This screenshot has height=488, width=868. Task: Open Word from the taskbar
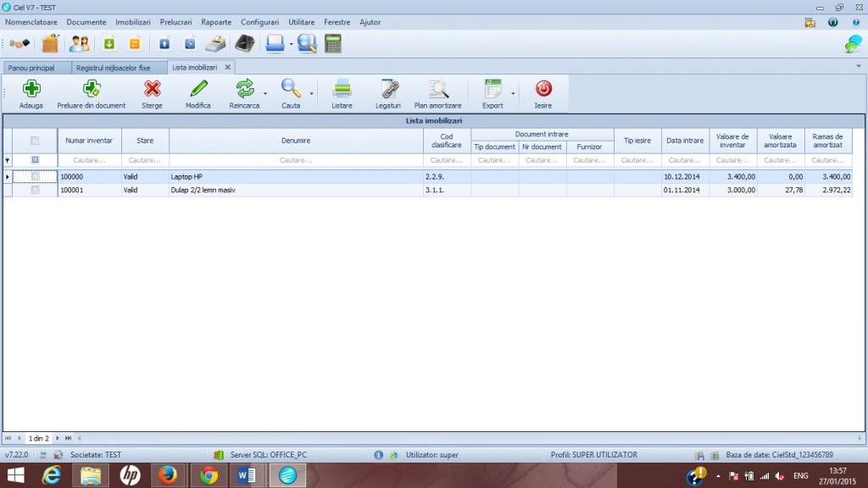point(247,475)
